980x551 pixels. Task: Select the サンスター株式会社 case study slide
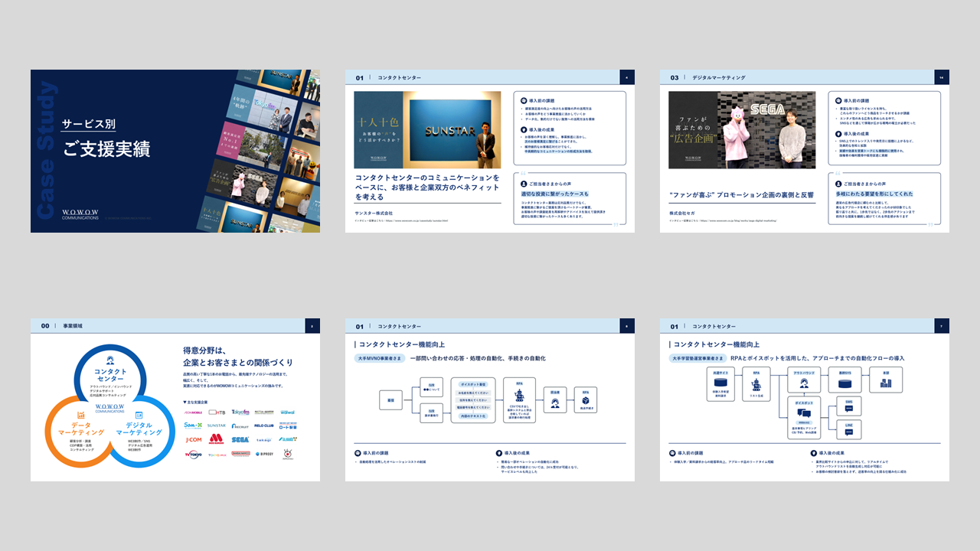pyautogui.click(x=490, y=151)
